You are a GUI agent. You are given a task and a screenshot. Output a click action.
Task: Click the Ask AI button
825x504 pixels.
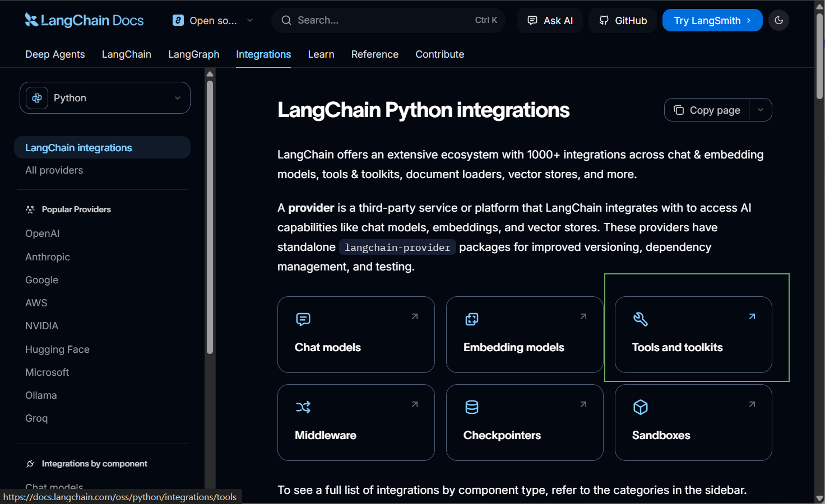(550, 20)
